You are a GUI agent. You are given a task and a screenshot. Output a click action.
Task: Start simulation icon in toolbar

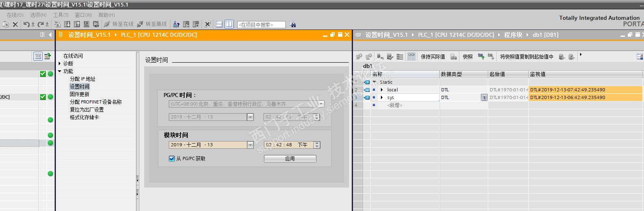pos(86,24)
